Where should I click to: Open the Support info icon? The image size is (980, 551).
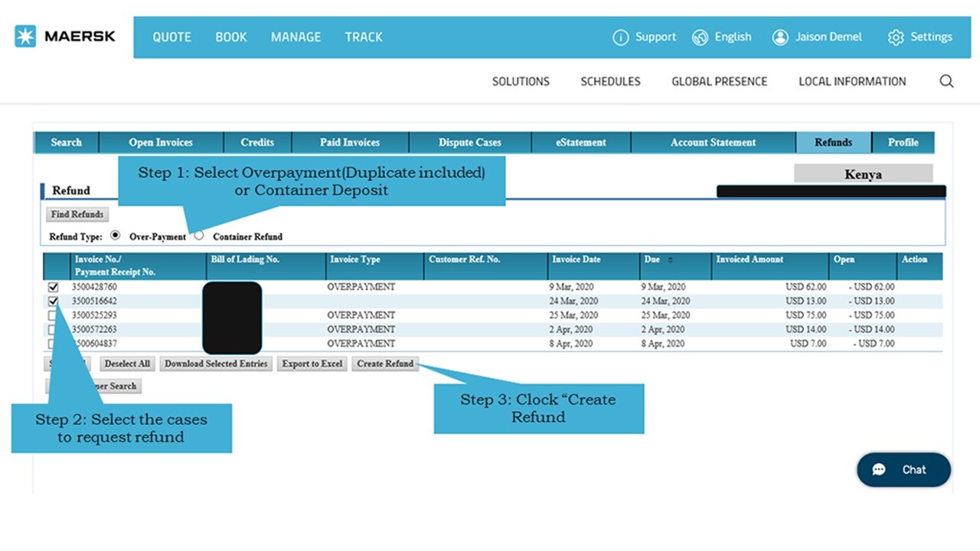620,37
